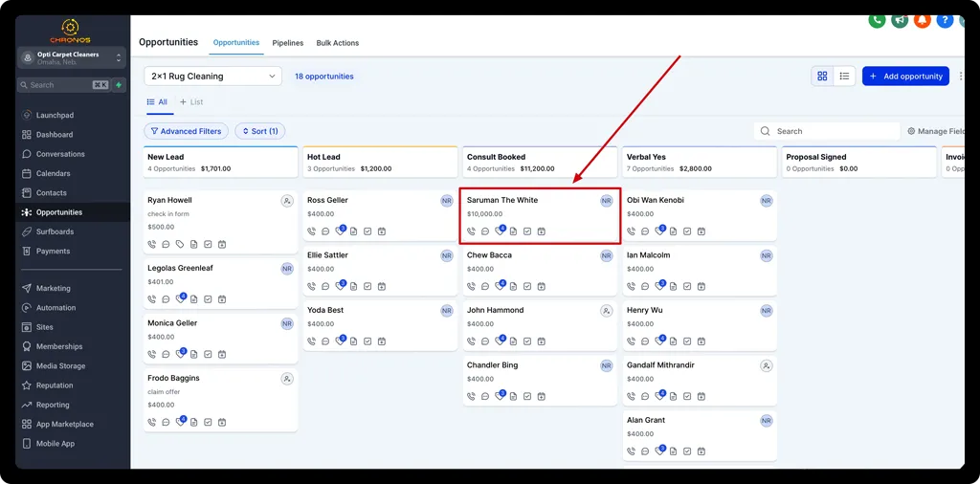The width and height of the screenshot is (980, 484).
Task: Open the appointment icon on Gandalf Mithrandir's card
Action: click(x=702, y=396)
